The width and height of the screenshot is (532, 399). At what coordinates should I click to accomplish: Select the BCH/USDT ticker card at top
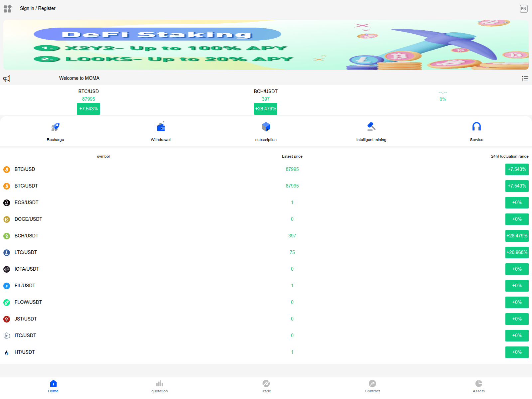click(266, 101)
